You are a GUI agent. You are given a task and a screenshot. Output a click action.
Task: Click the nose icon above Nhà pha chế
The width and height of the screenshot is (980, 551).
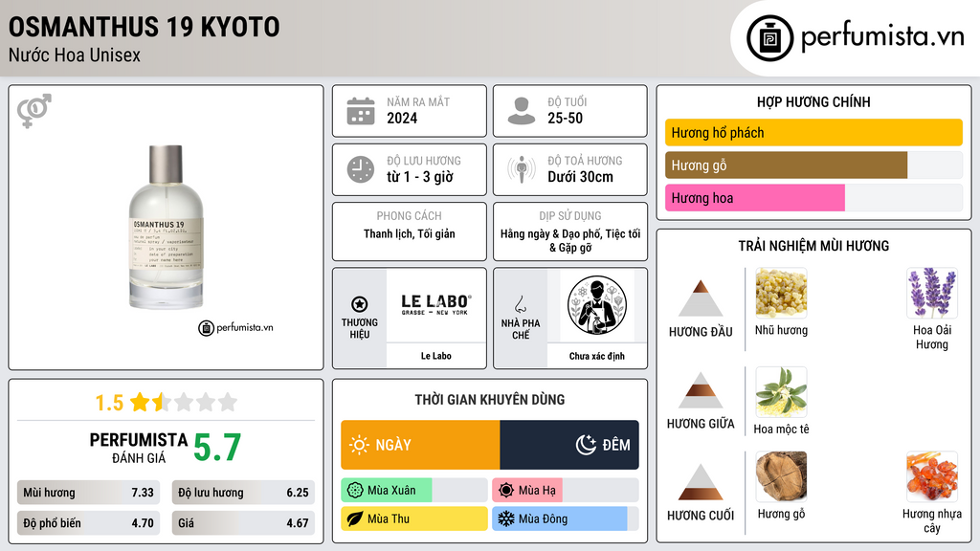[520, 304]
